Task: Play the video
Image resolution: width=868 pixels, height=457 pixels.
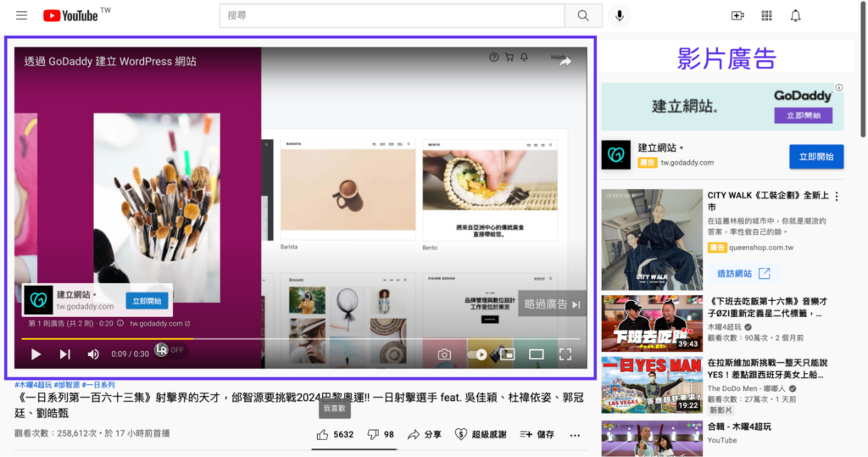Action: [36, 354]
